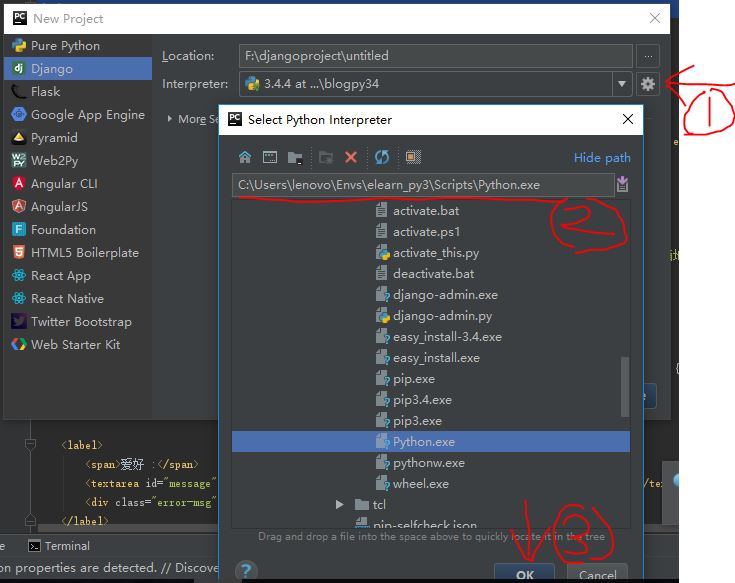
Task: Click the interpreter settings gear icon
Action: (647, 84)
